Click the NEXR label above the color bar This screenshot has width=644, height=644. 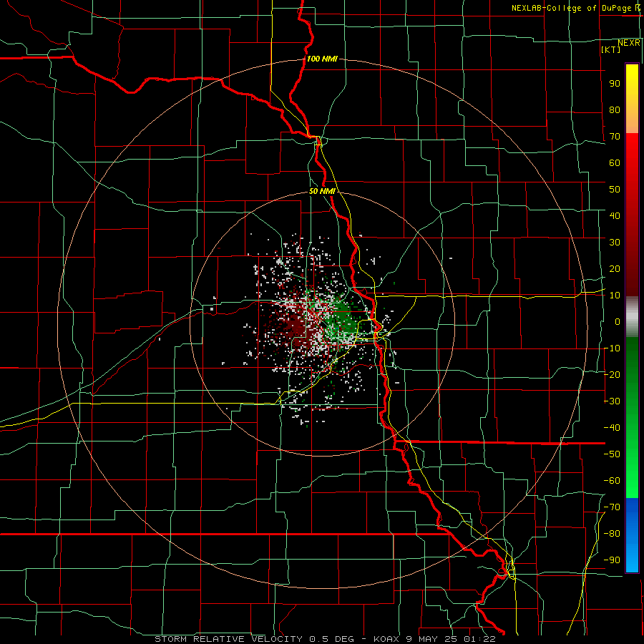629,43
